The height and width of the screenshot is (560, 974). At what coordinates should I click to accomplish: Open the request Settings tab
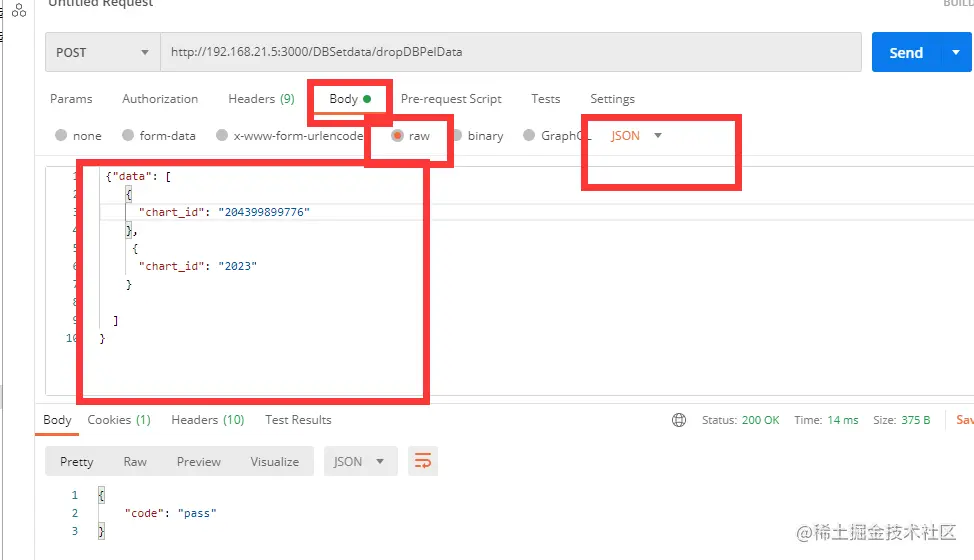(612, 99)
